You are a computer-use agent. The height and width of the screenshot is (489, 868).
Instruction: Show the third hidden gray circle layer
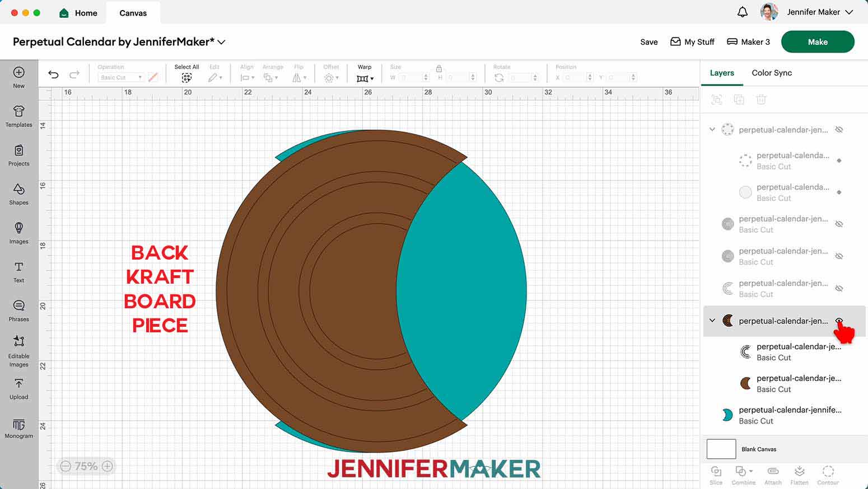[839, 256]
